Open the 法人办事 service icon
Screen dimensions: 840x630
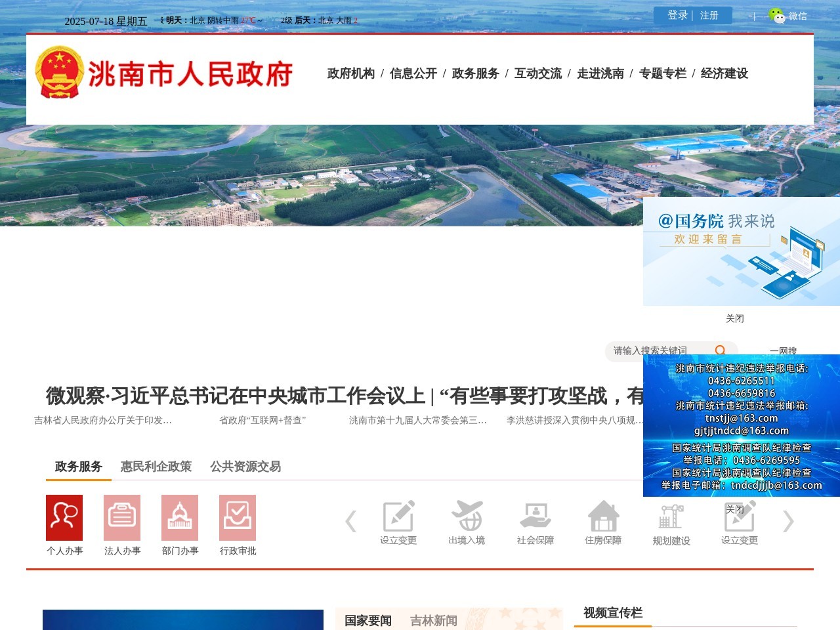(x=122, y=517)
